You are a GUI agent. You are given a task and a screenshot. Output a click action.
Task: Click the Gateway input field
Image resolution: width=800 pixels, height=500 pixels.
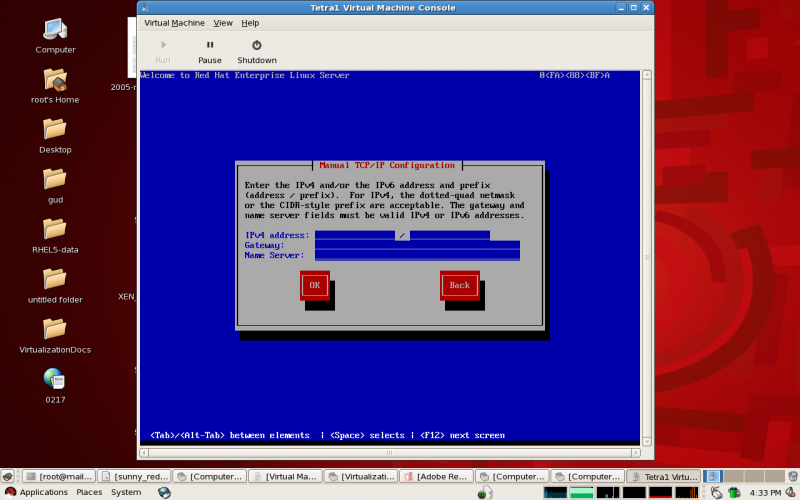(417, 245)
